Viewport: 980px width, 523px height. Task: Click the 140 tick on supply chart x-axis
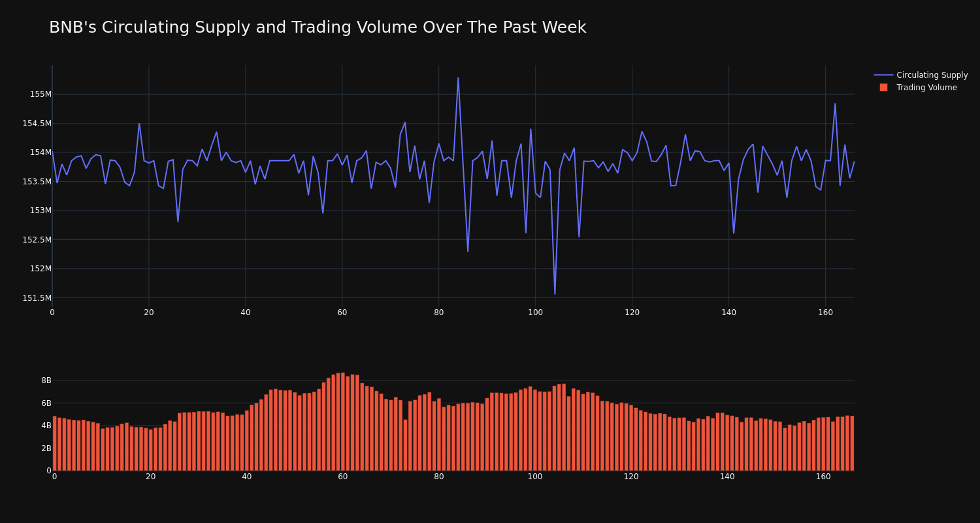(x=728, y=312)
